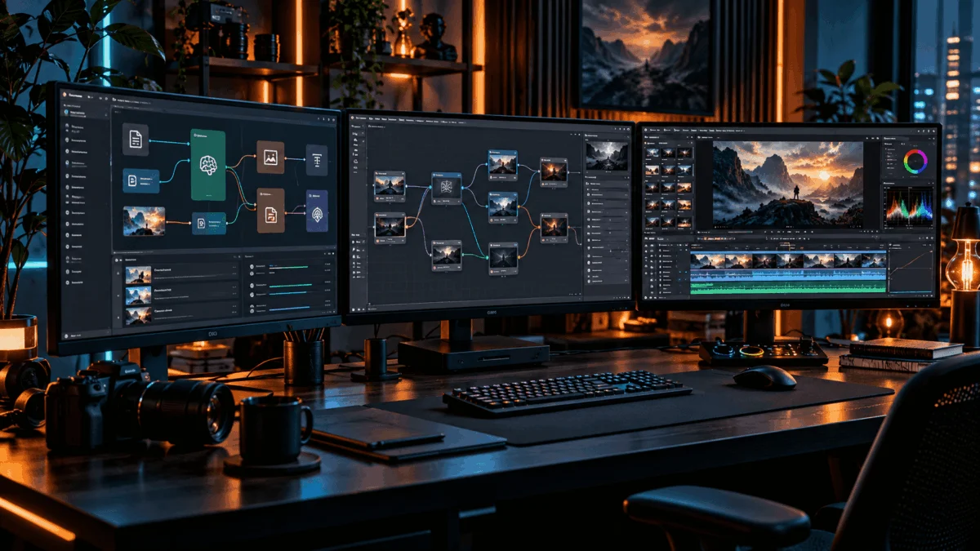The width and height of the screenshot is (980, 551).
Task: Select the green audio track in the timeline
Action: pyautogui.click(x=788, y=287)
